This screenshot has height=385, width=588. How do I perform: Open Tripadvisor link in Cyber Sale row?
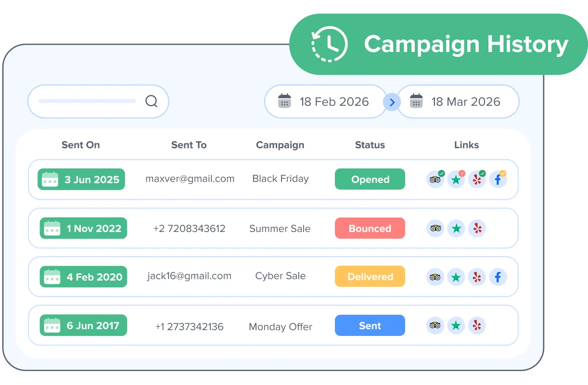tap(435, 277)
